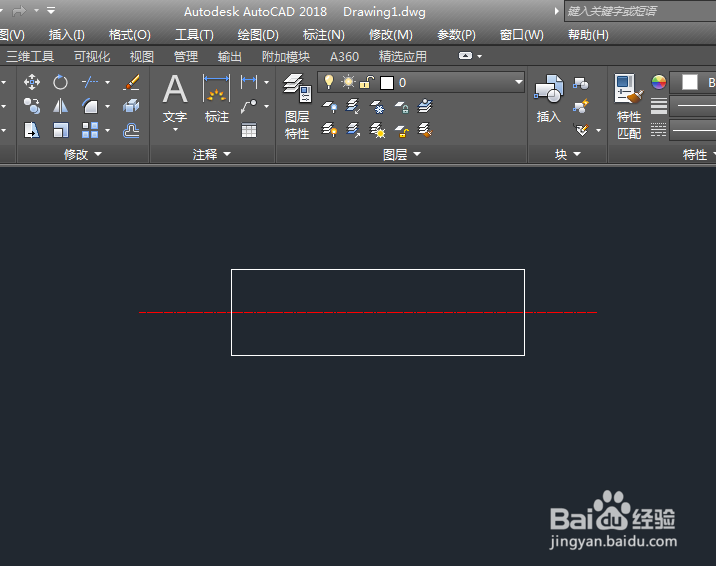Expand the 注释 panel
The image size is (716, 566).
coord(211,154)
